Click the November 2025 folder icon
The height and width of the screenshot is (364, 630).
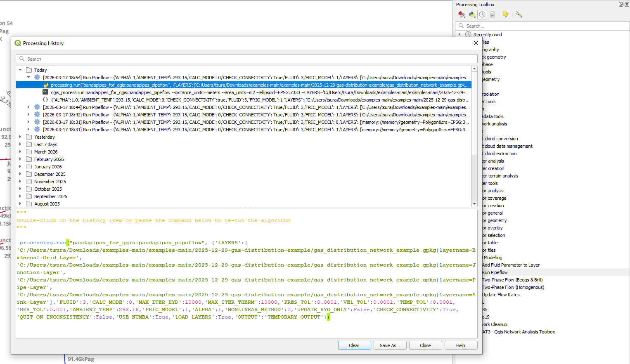point(29,182)
